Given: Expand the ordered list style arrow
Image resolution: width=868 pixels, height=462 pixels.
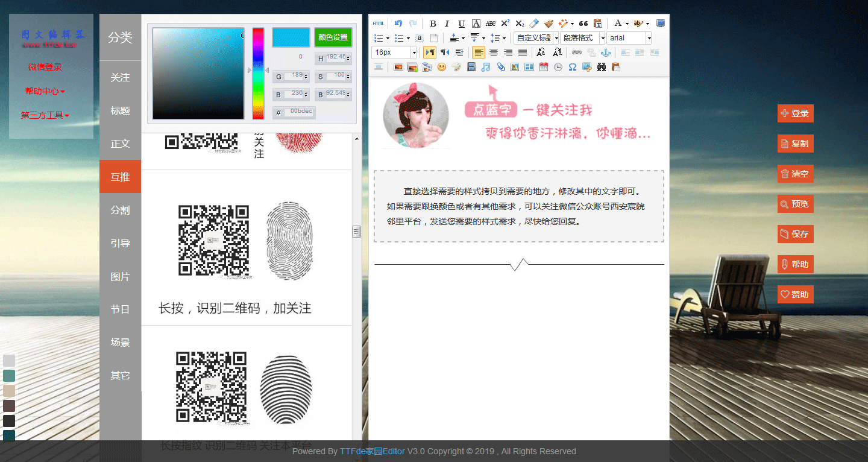Looking at the screenshot, I should [x=388, y=38].
